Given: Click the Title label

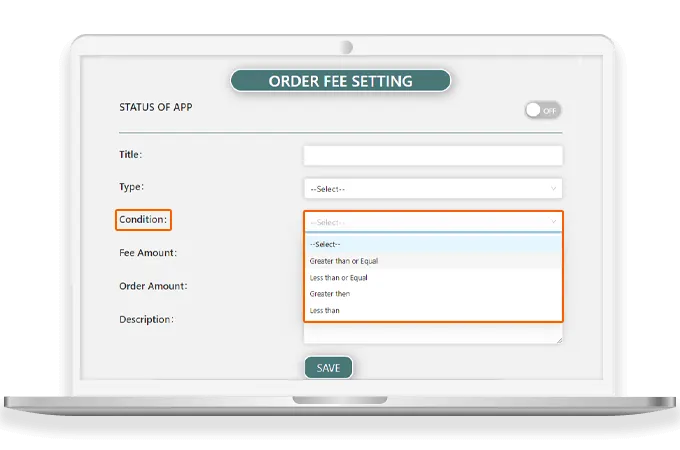Looking at the screenshot, I should tap(130, 154).
